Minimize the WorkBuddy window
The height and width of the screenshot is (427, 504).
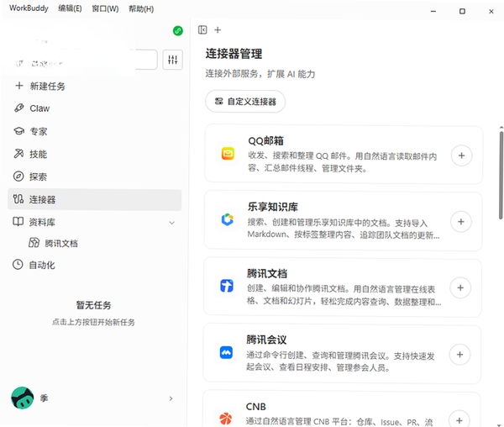(433, 11)
